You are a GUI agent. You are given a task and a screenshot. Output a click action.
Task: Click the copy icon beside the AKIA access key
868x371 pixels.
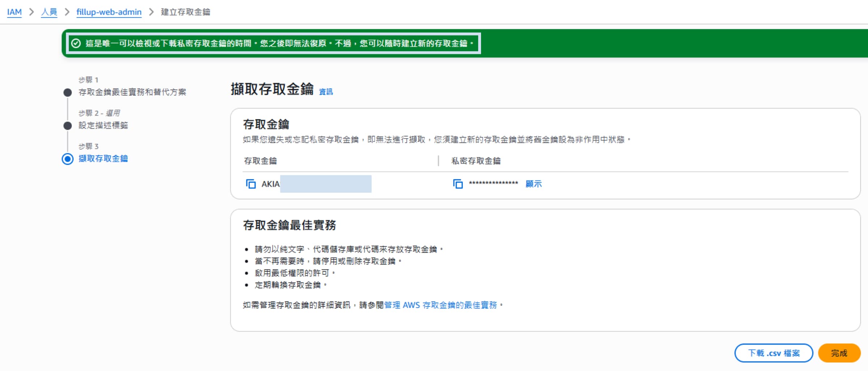(251, 184)
